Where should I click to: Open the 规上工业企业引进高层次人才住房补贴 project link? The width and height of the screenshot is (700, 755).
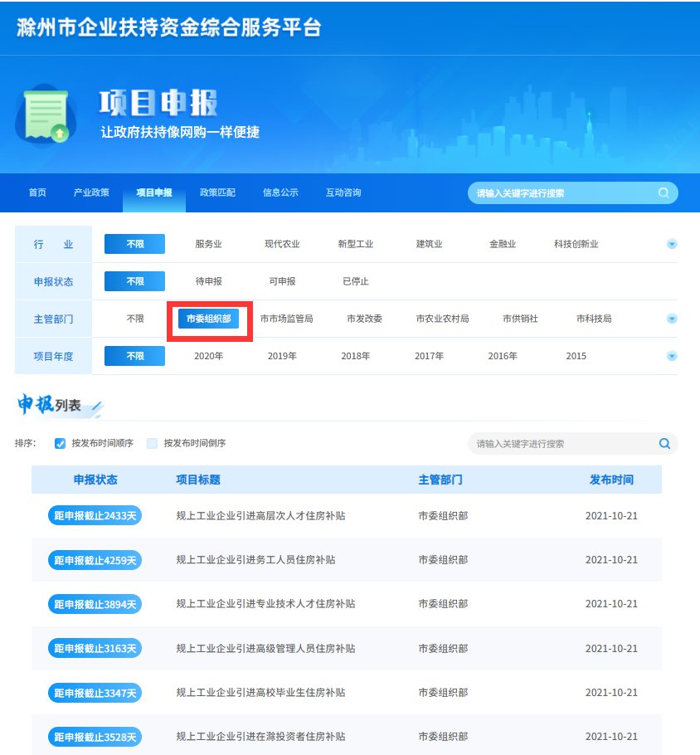click(x=260, y=515)
